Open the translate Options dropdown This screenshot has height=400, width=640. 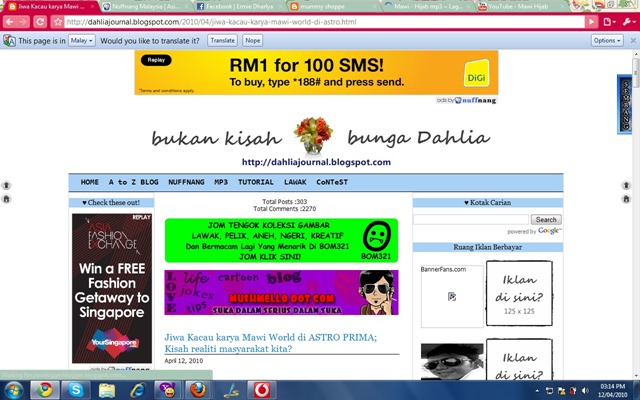(607, 40)
